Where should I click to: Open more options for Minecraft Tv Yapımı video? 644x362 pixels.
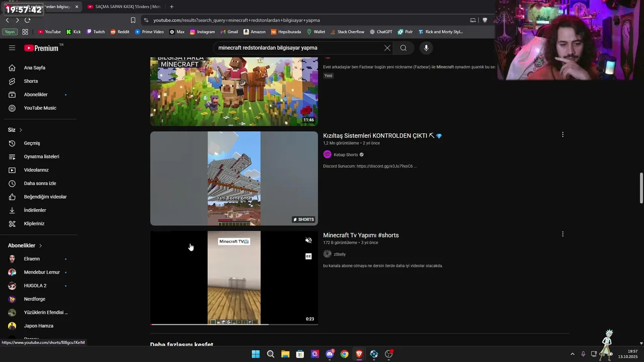(x=562, y=234)
